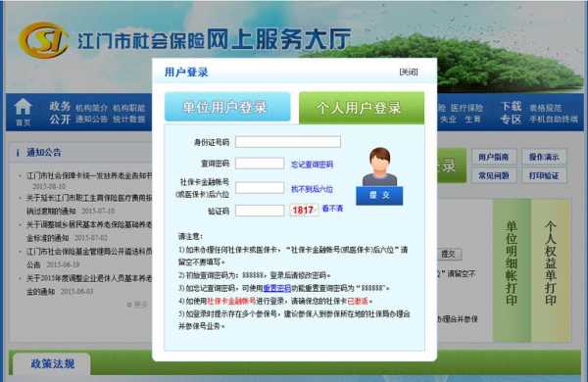Refresh captcha via 看不清 link
Screen dimensions: 588x382
click(332, 209)
